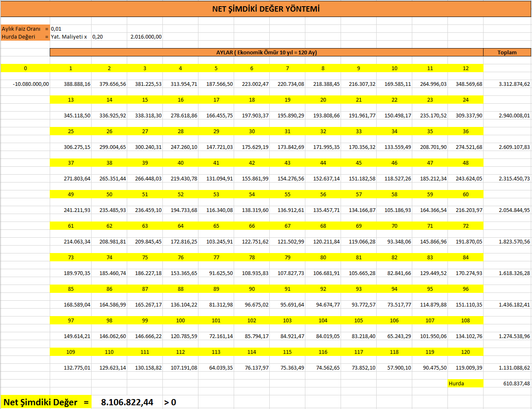Click the month 37 header cell
532x409 pixels.
pos(71,163)
